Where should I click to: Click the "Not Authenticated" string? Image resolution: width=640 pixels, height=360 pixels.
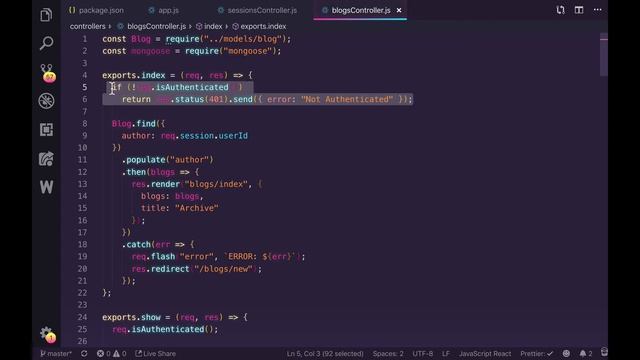coord(347,99)
